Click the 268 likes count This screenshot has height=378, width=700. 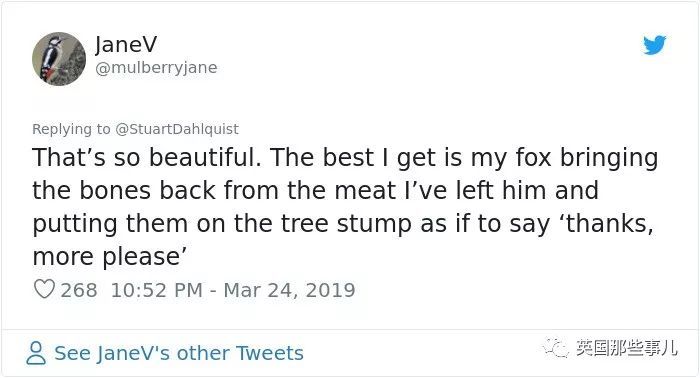coord(79,290)
